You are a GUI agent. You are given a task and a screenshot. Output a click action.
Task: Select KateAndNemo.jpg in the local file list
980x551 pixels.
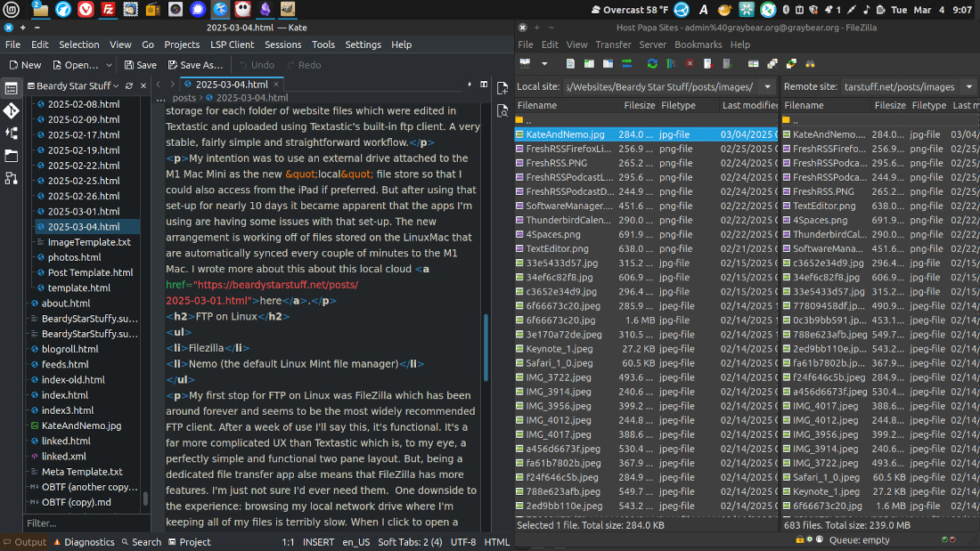pyautogui.click(x=565, y=134)
